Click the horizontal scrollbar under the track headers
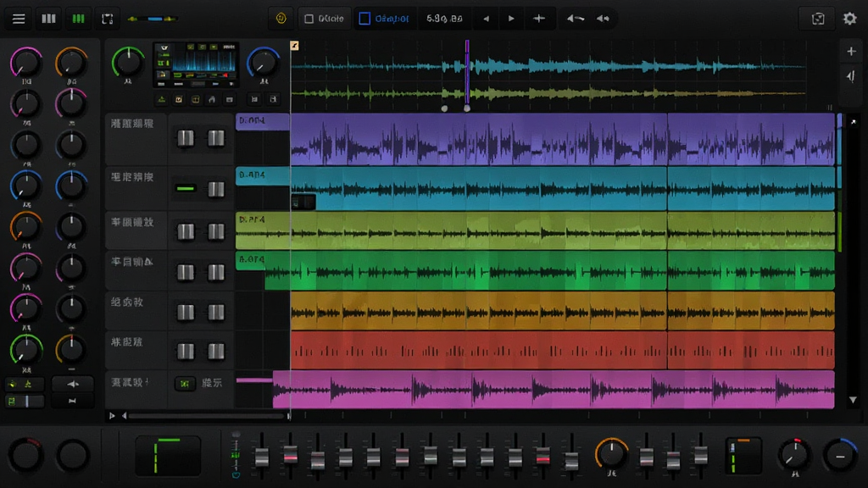Image resolution: width=868 pixels, height=488 pixels. click(206, 416)
